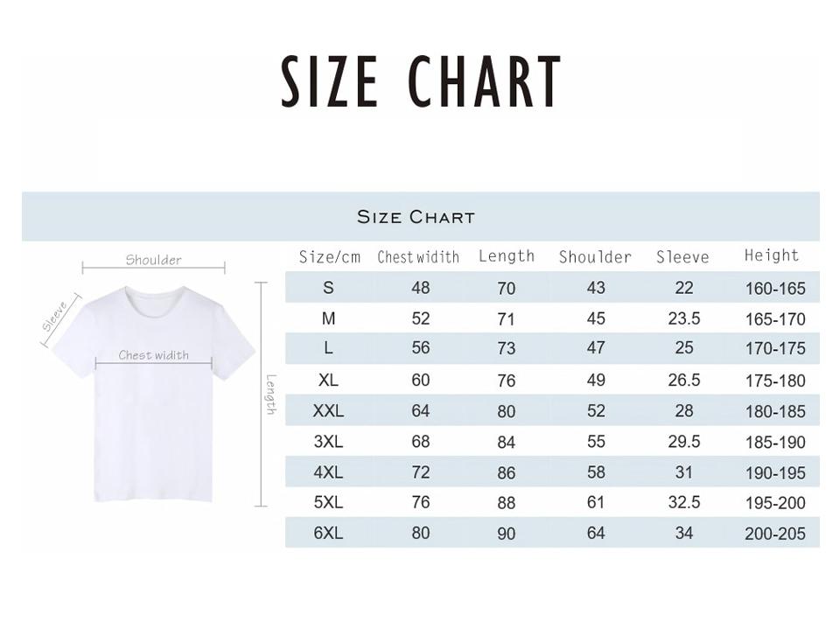The image size is (840, 622).
Task: Click height value 160-165
Action: point(775,289)
